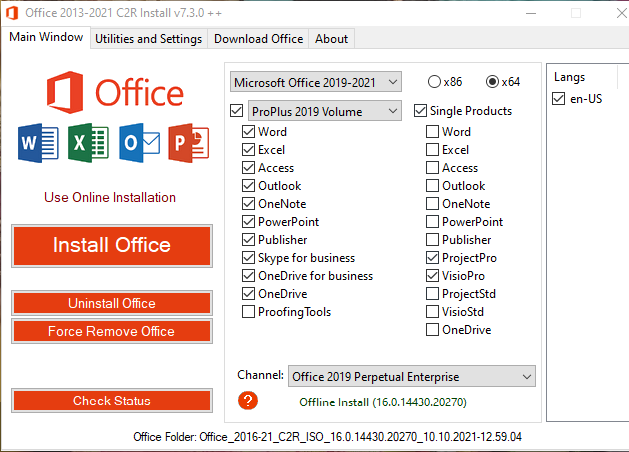This screenshot has height=452, width=629.
Task: Check OneDrive under Single Products
Action: pyautogui.click(x=432, y=330)
